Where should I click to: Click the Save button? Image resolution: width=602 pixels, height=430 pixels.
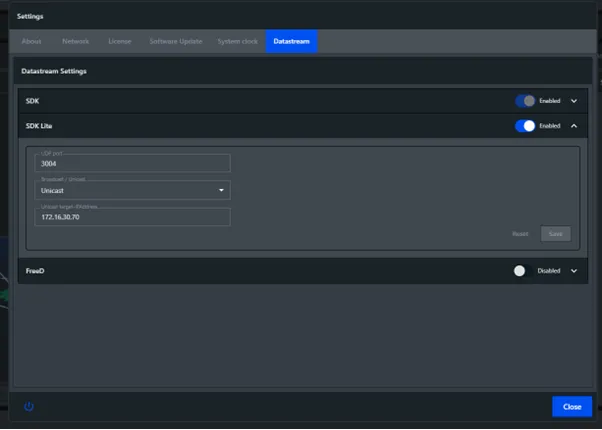[556, 234]
